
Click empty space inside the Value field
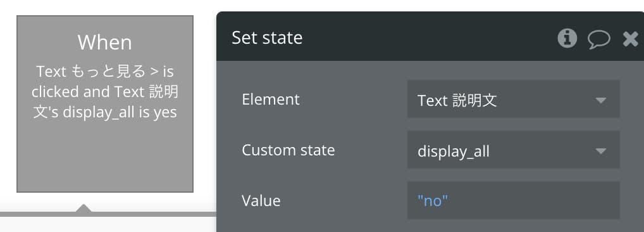[x=534, y=200]
